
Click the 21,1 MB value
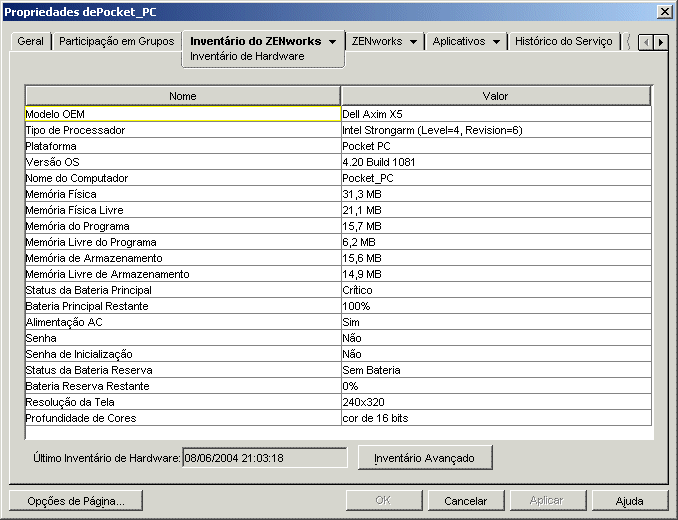pyautogui.click(x=496, y=210)
